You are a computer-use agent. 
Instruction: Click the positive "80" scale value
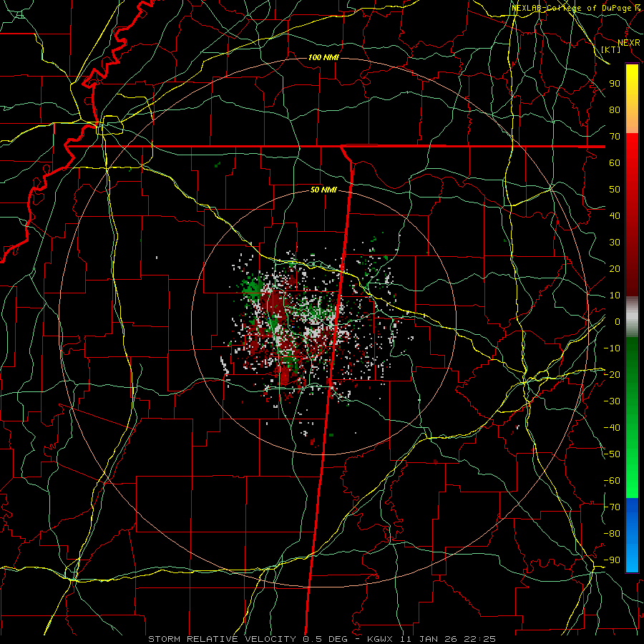(615, 109)
